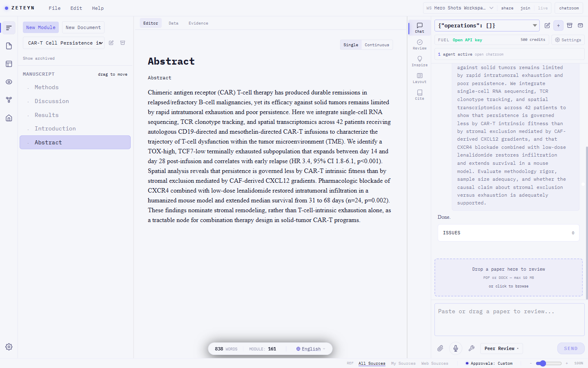Open the Peer Review mode dropdown
The height and width of the screenshot is (368, 588).
(501, 348)
